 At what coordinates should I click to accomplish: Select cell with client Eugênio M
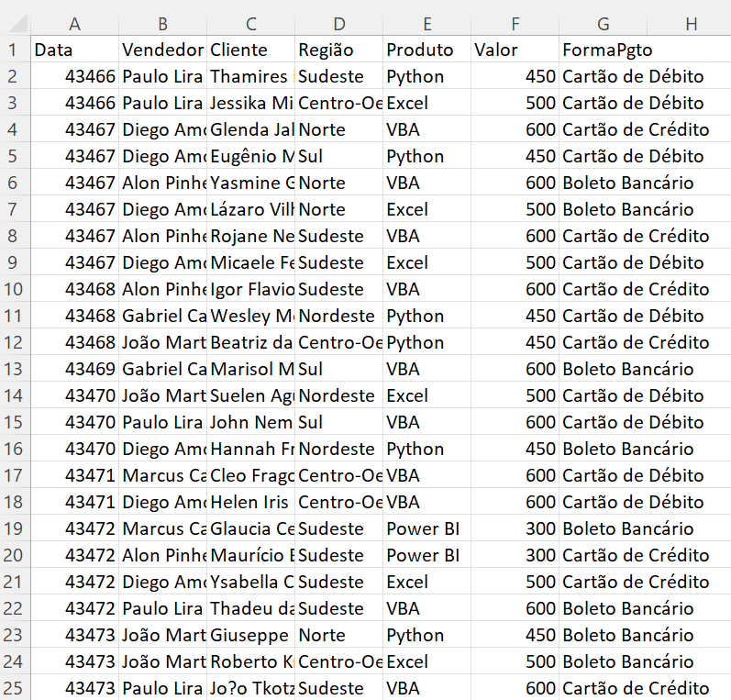[250, 156]
